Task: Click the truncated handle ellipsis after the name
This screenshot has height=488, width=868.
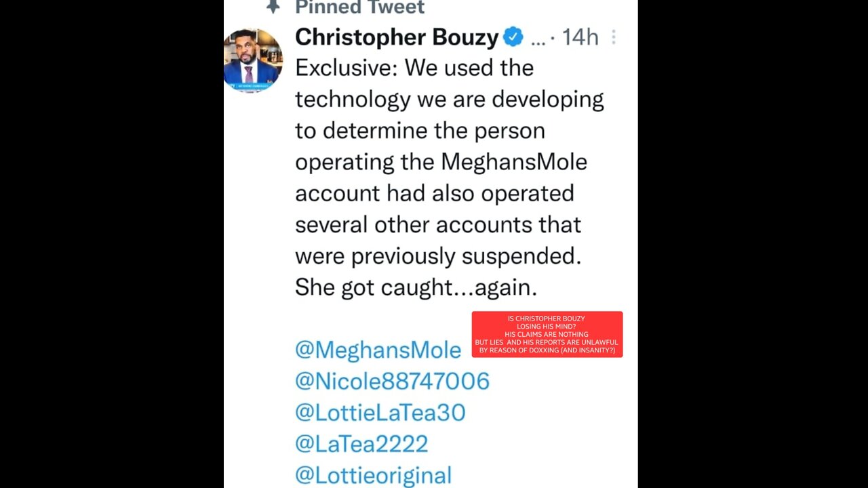Action: point(538,39)
